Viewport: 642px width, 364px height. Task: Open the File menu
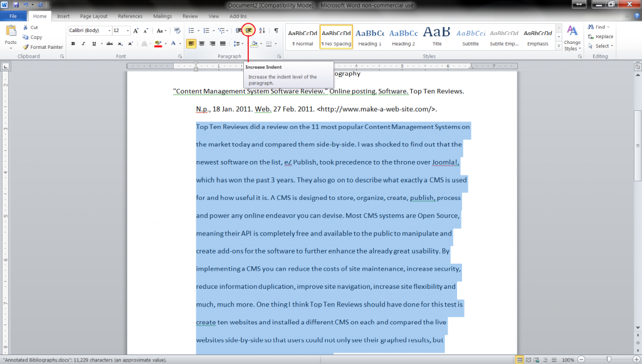coord(13,16)
